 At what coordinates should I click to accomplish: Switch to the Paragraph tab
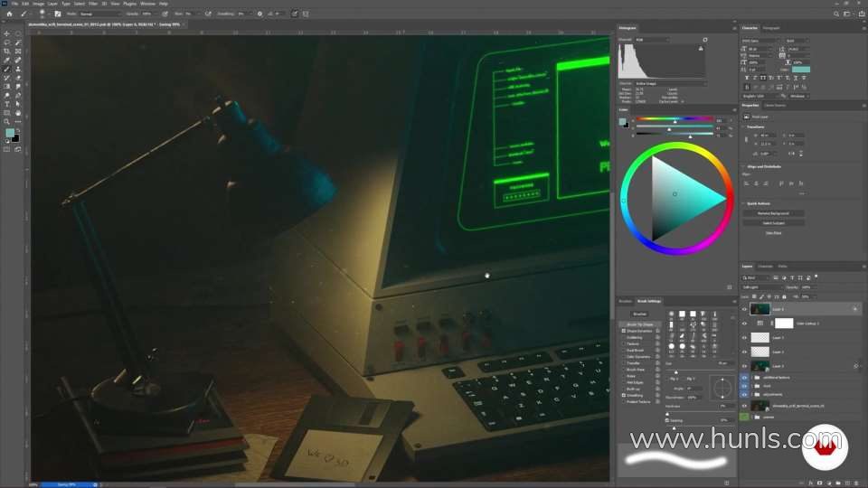(771, 28)
